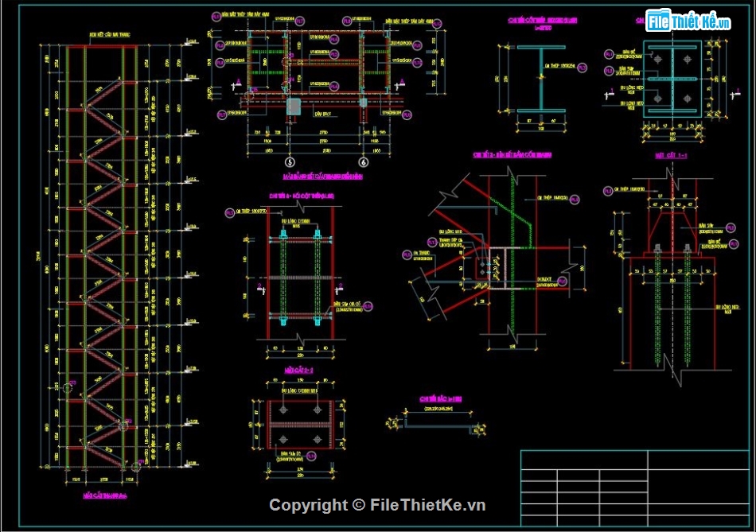Select right section mark 1 beside the base plate
Image resolution: width=756 pixels, height=532 pixels.
[735, 94]
